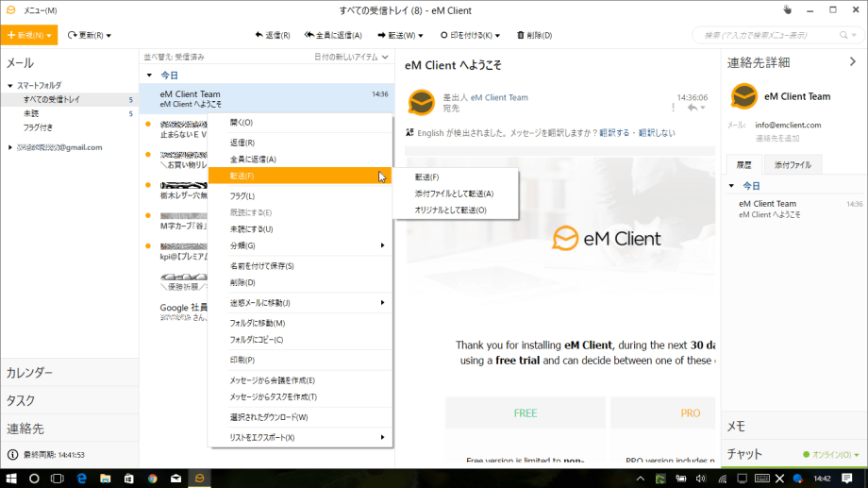
Task: Select 添付ファイルとして転送(A) in submenu
Action: tap(456, 194)
